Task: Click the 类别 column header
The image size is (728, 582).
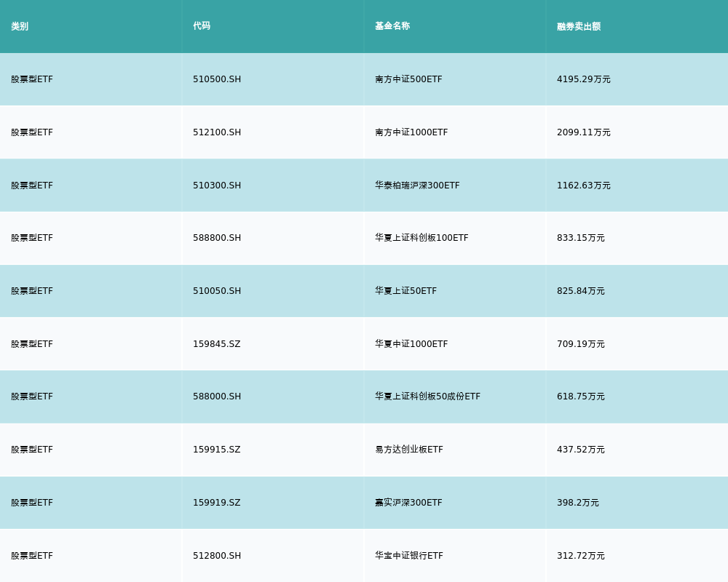Action: [20, 26]
